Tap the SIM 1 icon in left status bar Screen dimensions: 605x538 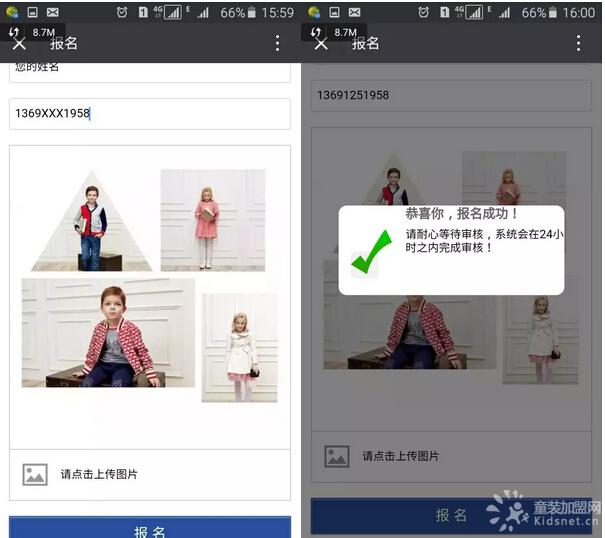click(143, 12)
